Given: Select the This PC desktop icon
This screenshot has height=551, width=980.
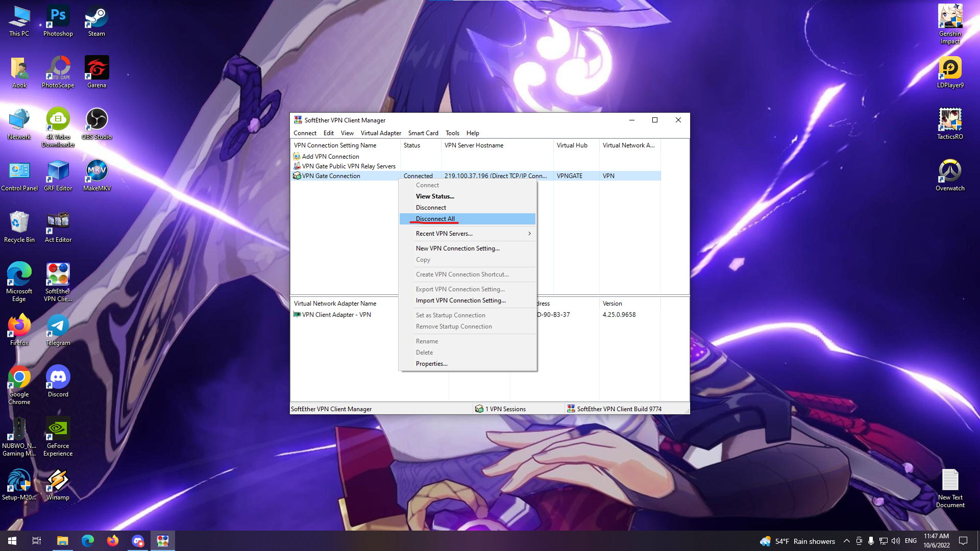Looking at the screenshot, I should (x=19, y=21).
